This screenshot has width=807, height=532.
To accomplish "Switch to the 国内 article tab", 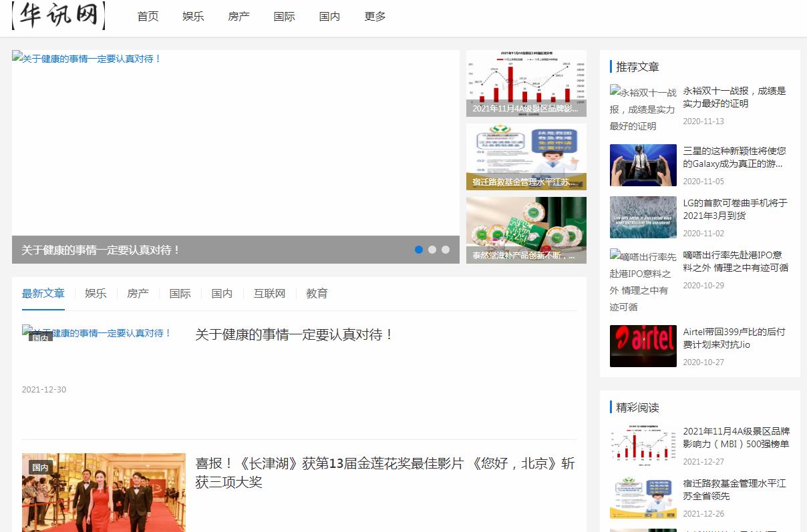I will [x=222, y=294].
